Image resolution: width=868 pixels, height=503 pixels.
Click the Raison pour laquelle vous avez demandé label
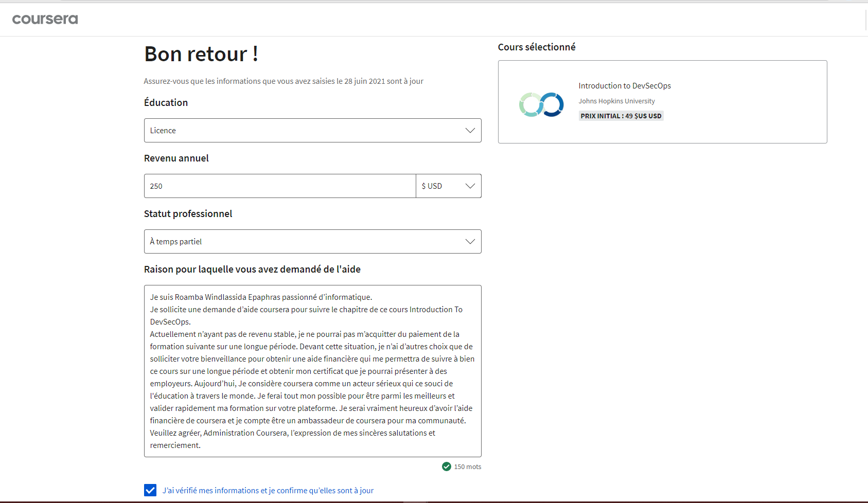tap(252, 269)
